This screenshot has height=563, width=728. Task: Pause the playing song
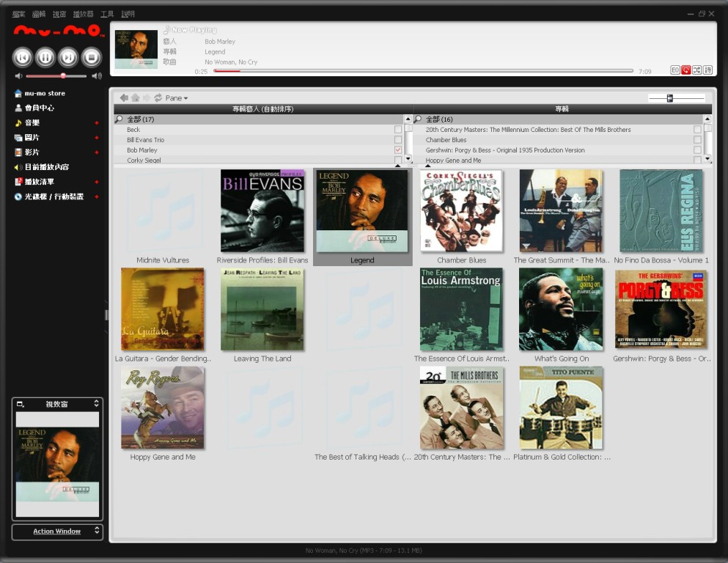click(45, 57)
